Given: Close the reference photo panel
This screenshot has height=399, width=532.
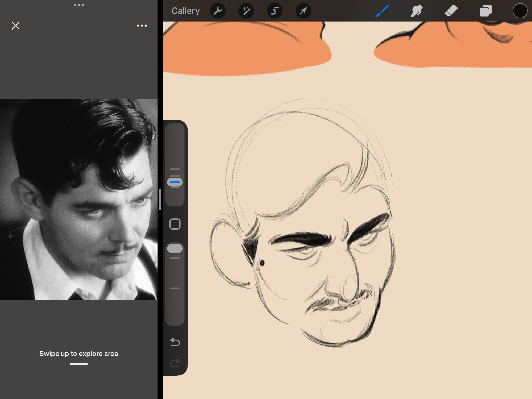Looking at the screenshot, I should click(16, 26).
